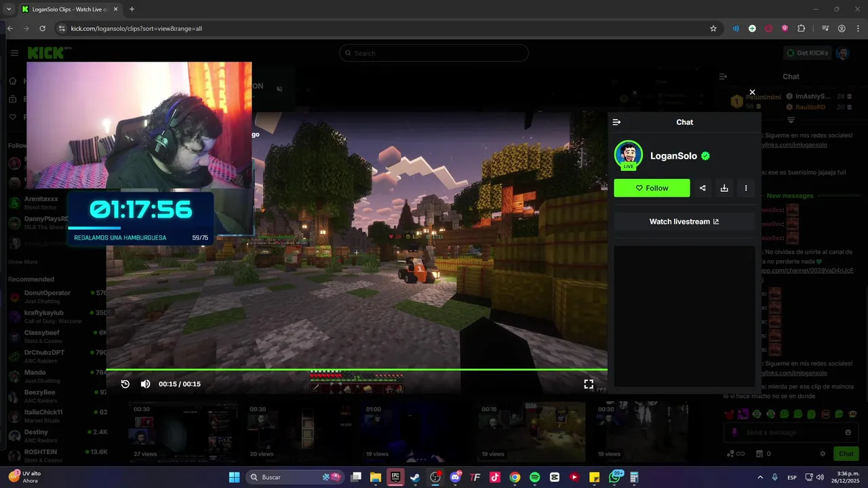Open Discord from taskbar
The height and width of the screenshot is (488, 868).
click(455, 477)
